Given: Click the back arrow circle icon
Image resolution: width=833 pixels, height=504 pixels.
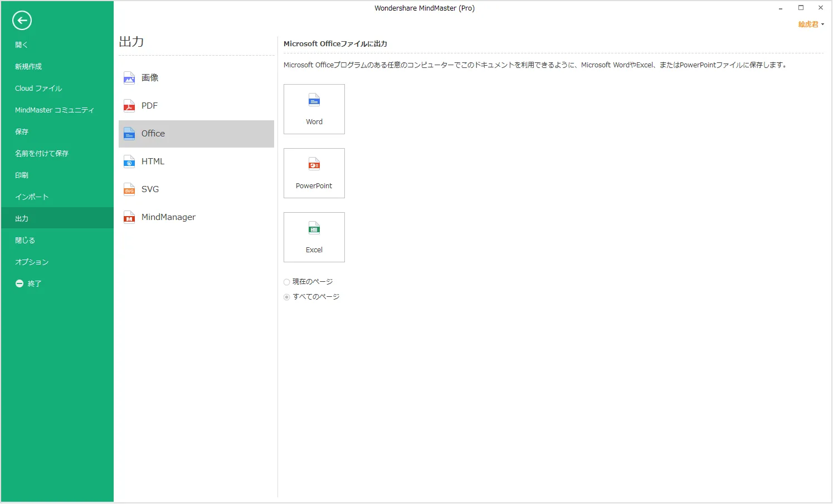Looking at the screenshot, I should (x=22, y=21).
